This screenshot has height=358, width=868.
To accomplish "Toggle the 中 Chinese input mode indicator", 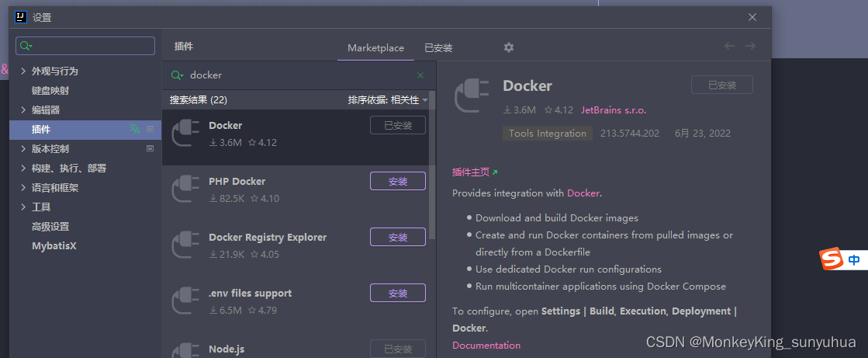I will 854,259.
